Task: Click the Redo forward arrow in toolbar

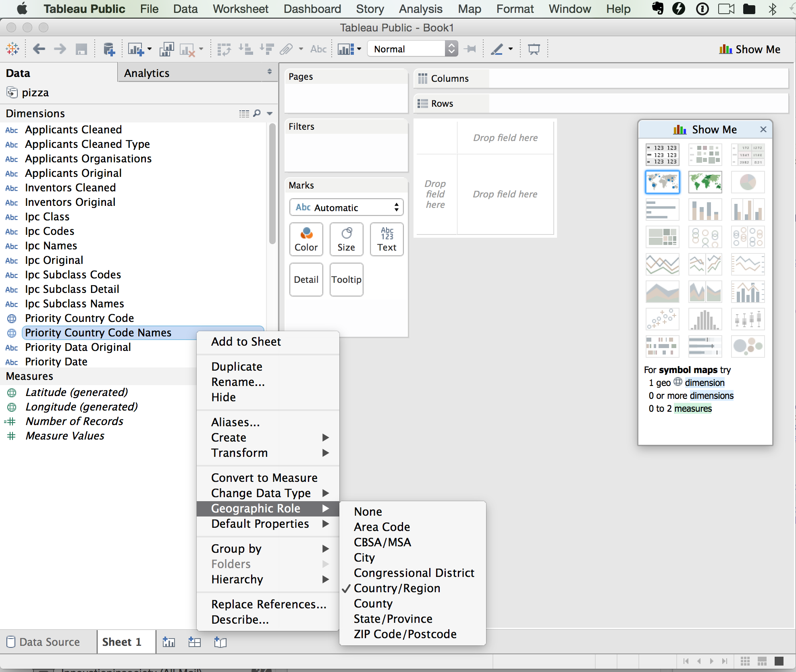Action: [60, 49]
